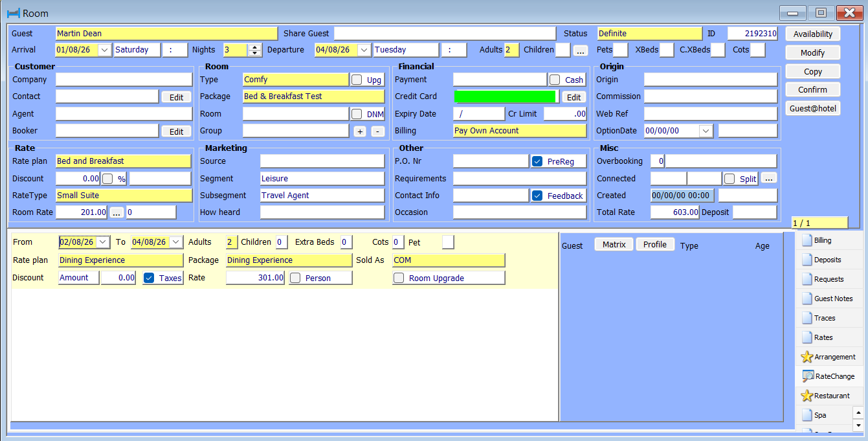Click the green Credit Card field
This screenshot has height=441, width=868.
[506, 96]
